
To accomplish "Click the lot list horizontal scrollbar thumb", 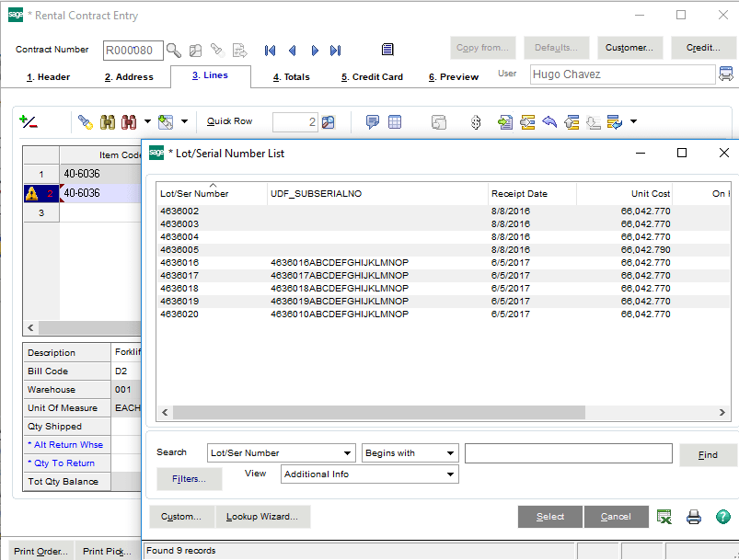I will 379,413.
